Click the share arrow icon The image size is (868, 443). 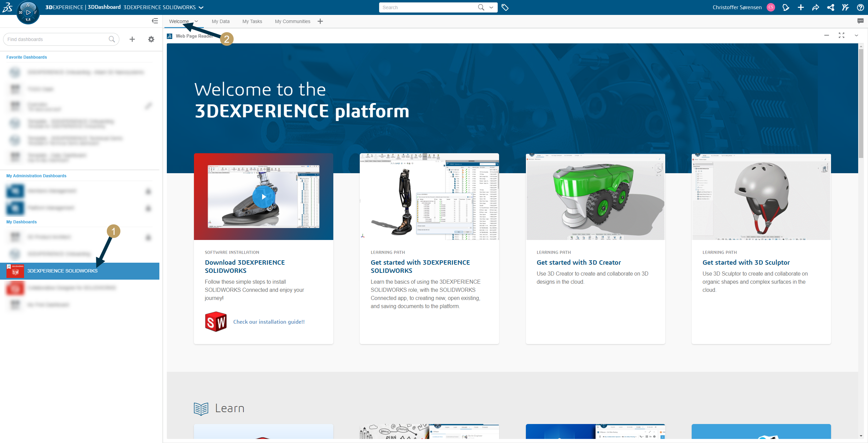(x=815, y=7)
